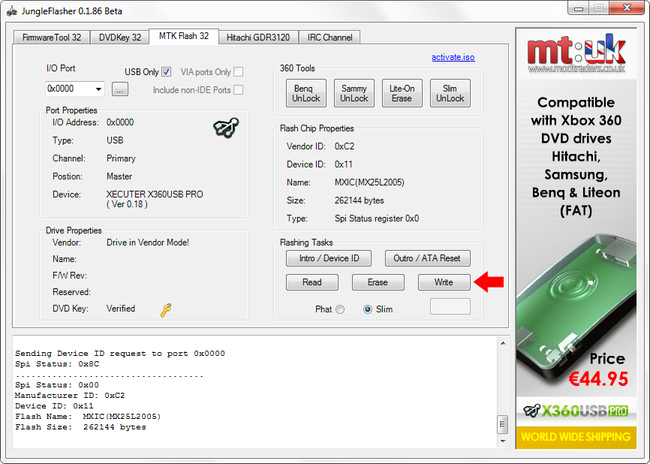
Task: Click 'Spi Status register 0x0' value
Action: pos(376,219)
